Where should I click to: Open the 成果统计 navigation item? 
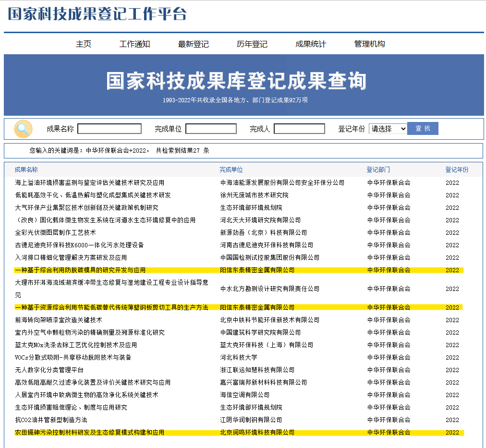[311, 44]
